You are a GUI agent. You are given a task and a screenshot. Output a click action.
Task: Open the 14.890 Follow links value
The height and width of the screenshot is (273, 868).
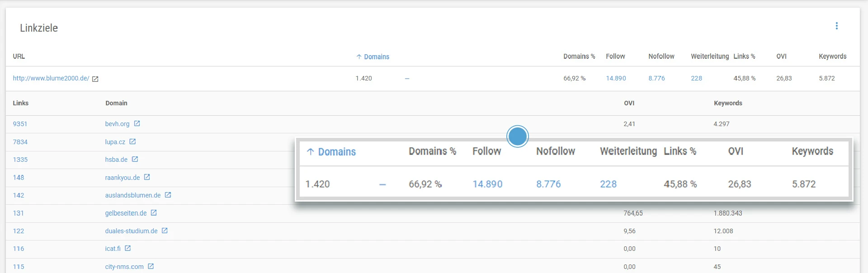click(x=616, y=78)
